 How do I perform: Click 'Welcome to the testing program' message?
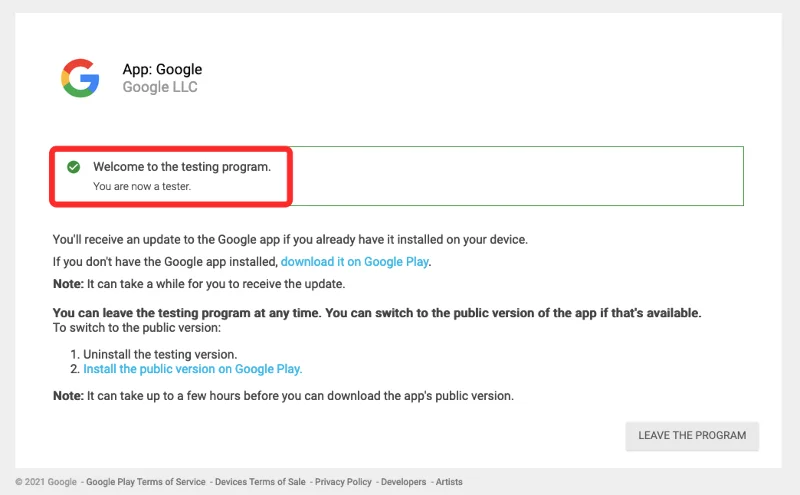pos(182,167)
